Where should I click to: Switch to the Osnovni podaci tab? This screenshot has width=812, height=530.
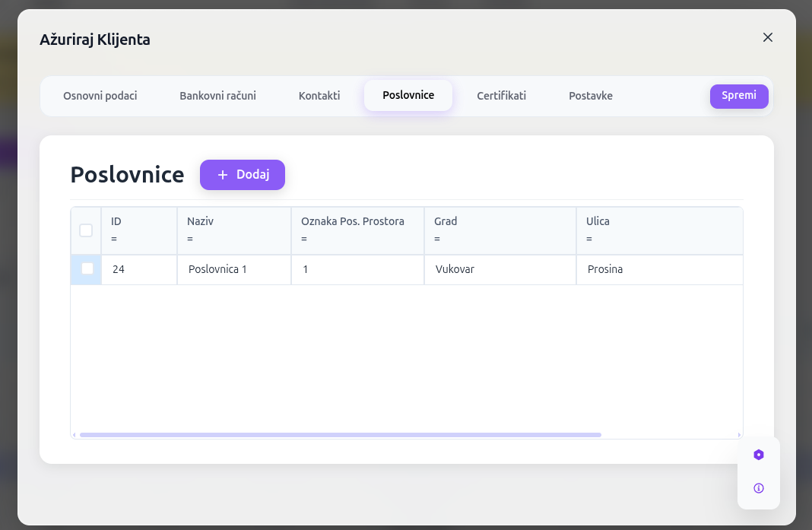tap(100, 96)
